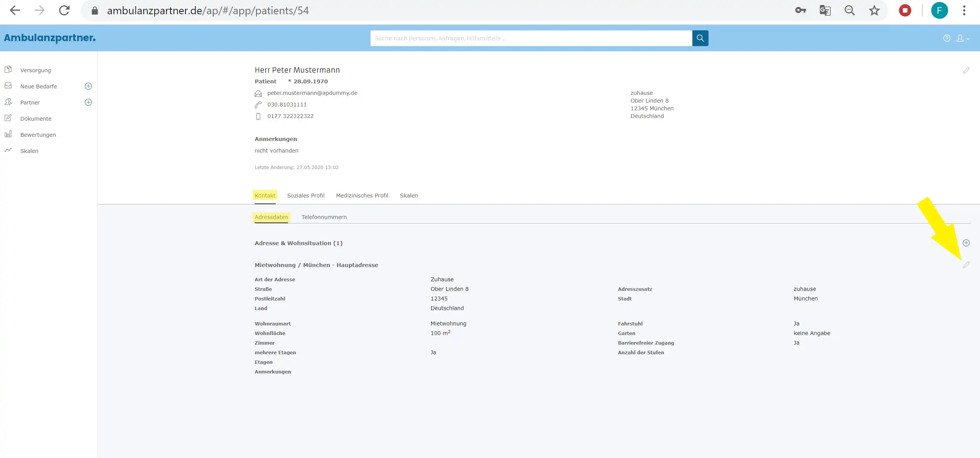The width and height of the screenshot is (980, 458).
Task: Switch to the Skalen tab
Action: (x=409, y=195)
